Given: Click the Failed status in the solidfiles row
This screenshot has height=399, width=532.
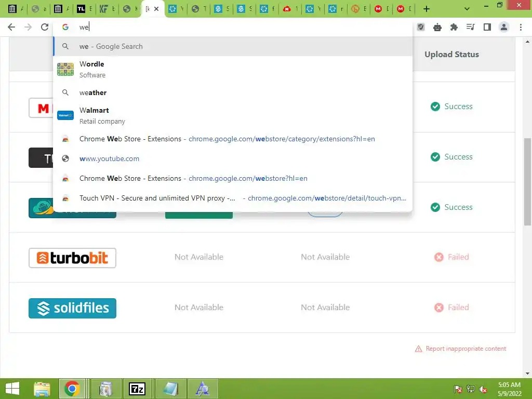Looking at the screenshot, I should coord(451,308).
